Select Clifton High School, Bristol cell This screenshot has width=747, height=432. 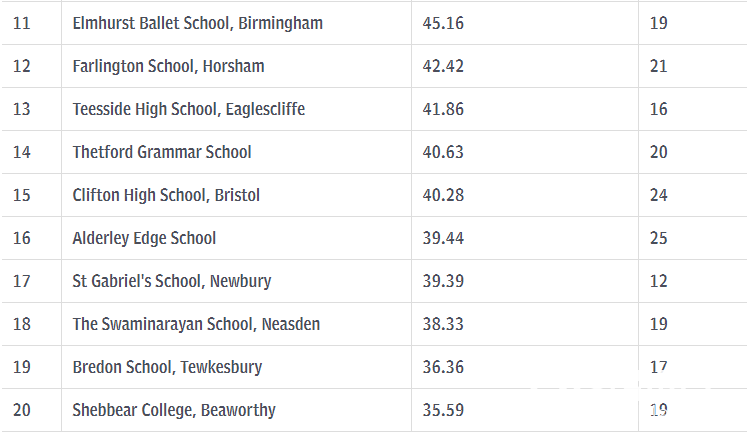[x=166, y=195]
